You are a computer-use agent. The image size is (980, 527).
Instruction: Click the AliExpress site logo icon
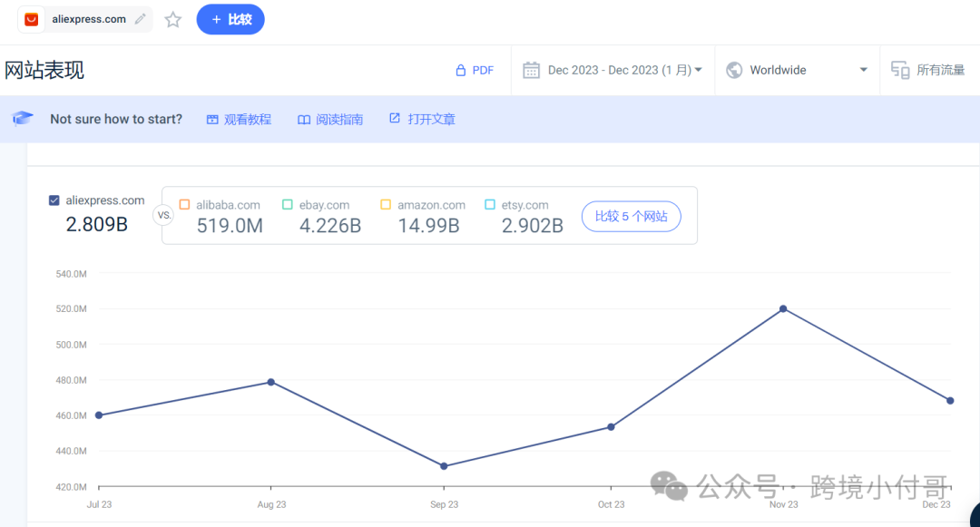32,19
